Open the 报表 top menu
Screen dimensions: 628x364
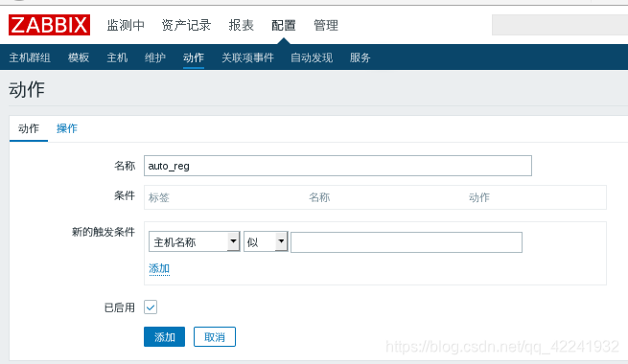(241, 25)
